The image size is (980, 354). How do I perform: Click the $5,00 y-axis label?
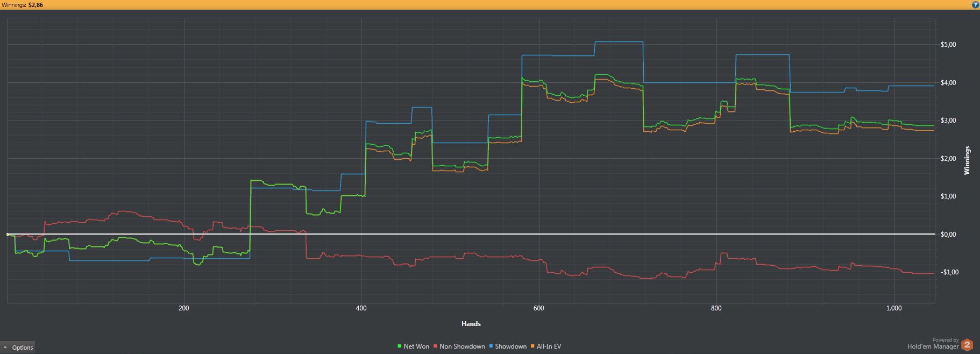point(948,45)
